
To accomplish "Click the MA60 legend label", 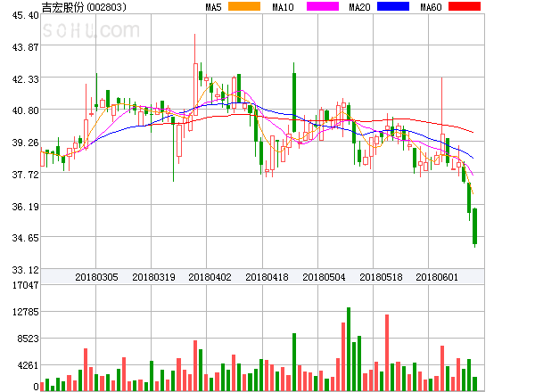I will coord(431,7).
